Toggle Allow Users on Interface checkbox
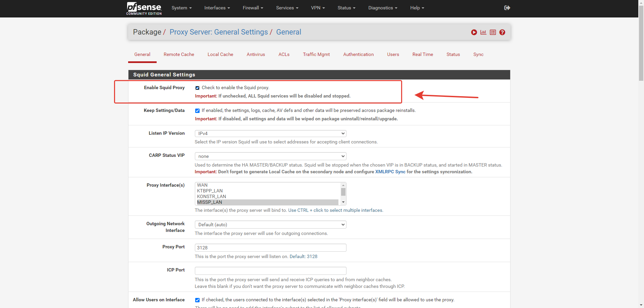 tap(197, 300)
